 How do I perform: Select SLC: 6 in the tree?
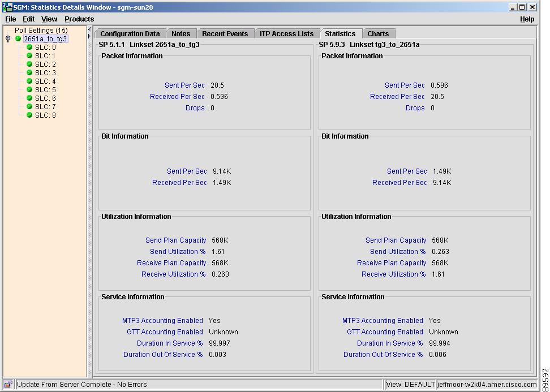coord(45,98)
